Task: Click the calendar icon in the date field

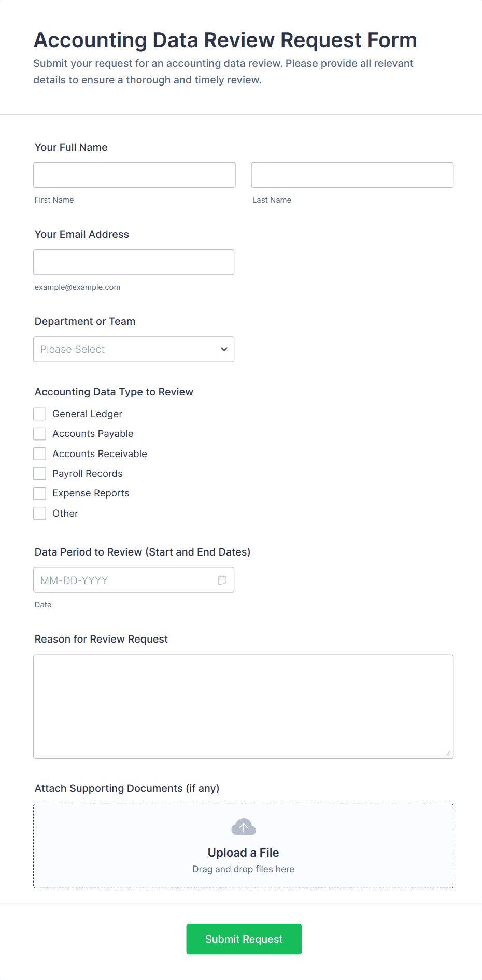Action: pyautogui.click(x=222, y=580)
